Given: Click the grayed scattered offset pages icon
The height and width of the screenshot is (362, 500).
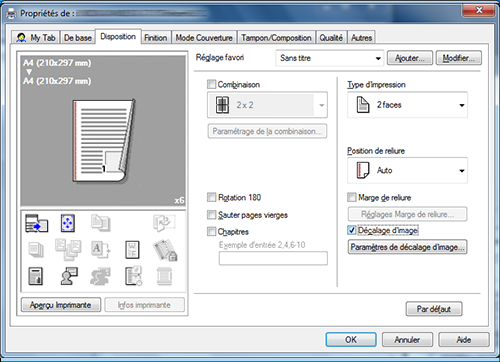Looking at the screenshot, I should 68,250.
